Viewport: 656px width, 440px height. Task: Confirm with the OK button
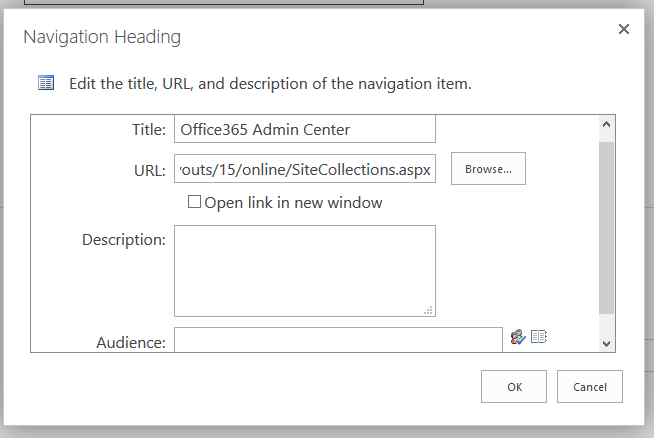[x=514, y=387]
